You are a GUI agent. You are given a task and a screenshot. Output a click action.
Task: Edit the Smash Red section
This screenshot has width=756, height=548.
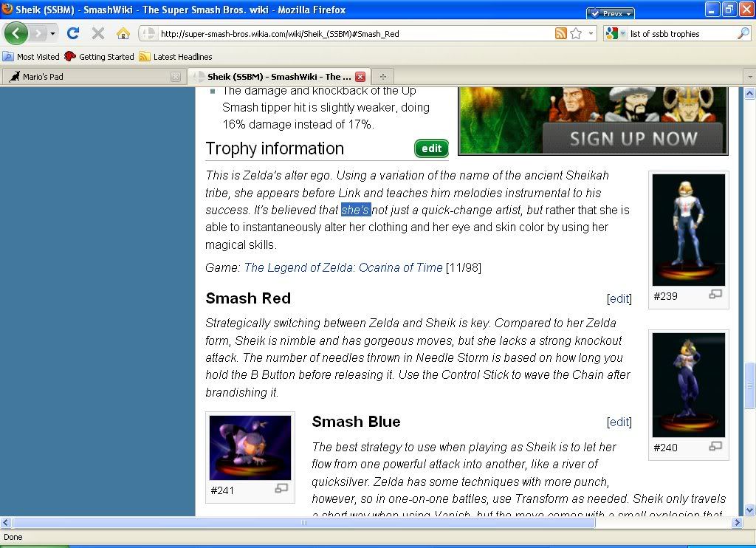[x=619, y=299]
